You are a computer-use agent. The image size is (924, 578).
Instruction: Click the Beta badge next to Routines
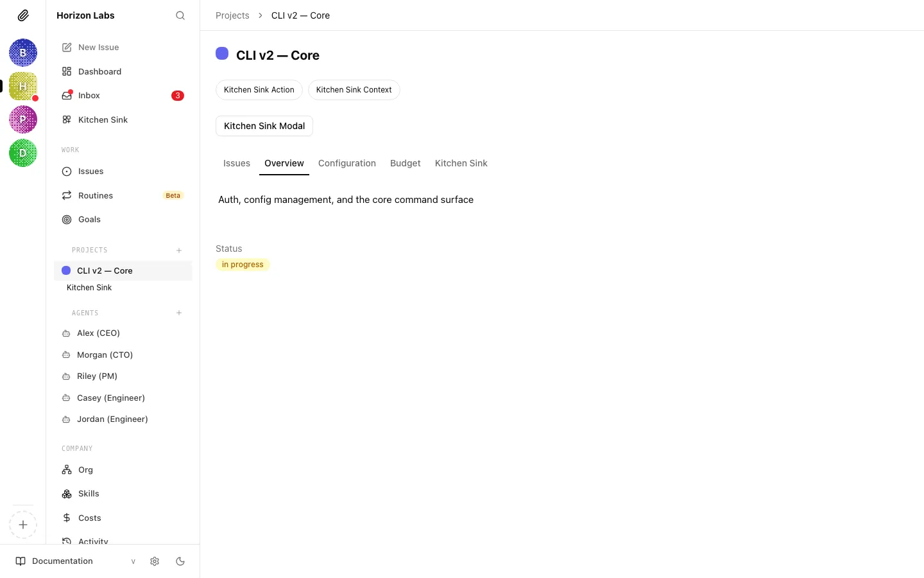point(173,195)
